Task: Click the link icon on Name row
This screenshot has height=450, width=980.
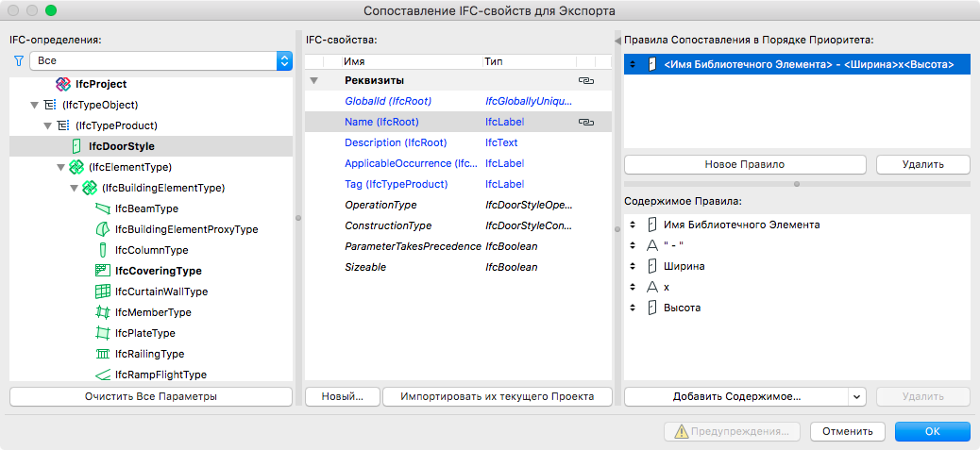Action: click(x=585, y=122)
